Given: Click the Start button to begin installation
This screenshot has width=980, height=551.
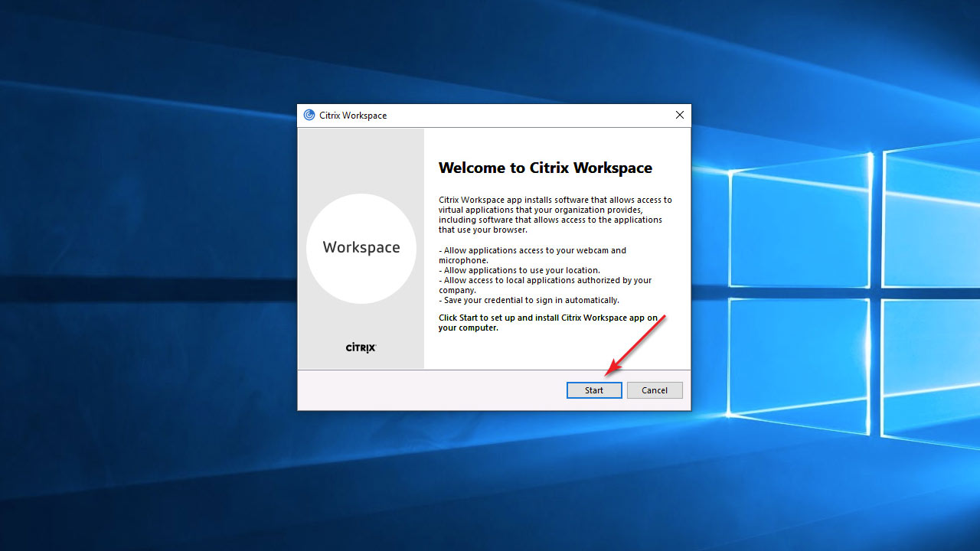Looking at the screenshot, I should [x=593, y=390].
